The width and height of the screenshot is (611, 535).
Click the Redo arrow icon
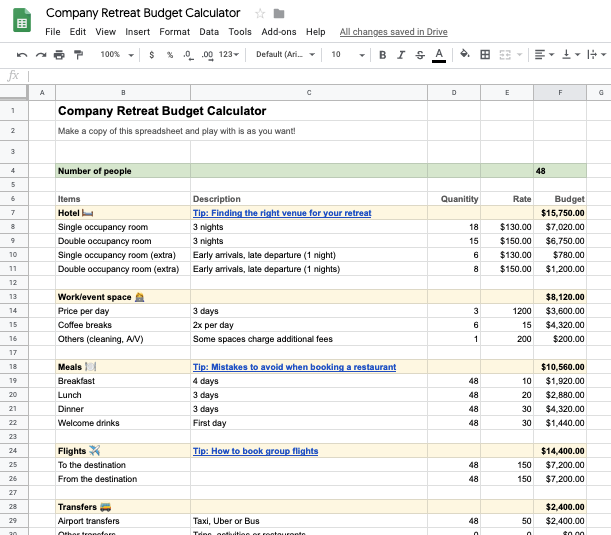point(41,55)
